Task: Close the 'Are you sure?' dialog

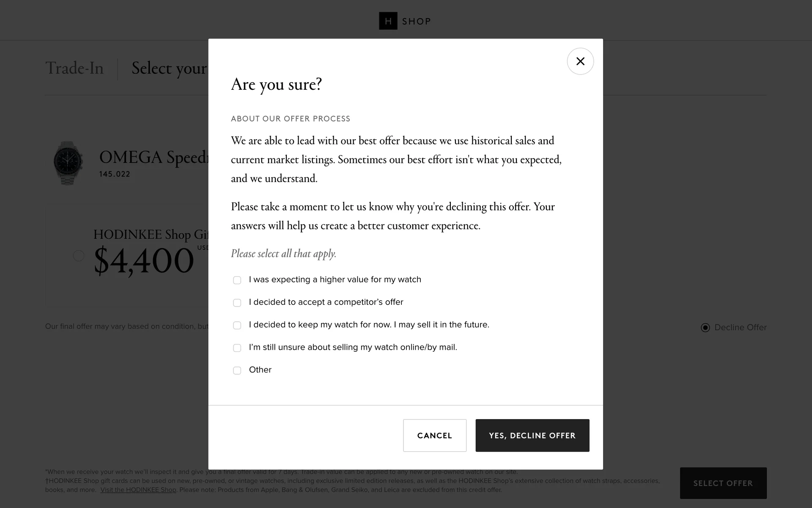Action: click(580, 61)
